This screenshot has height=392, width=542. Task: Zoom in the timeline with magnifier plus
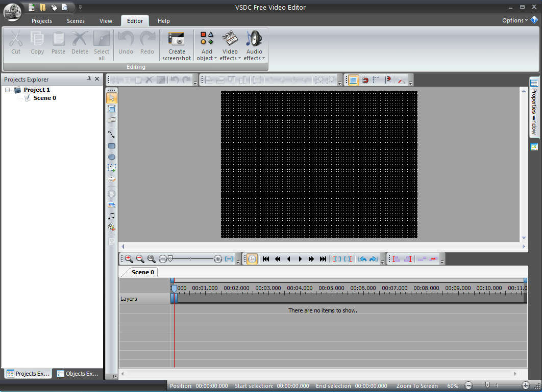click(x=129, y=259)
